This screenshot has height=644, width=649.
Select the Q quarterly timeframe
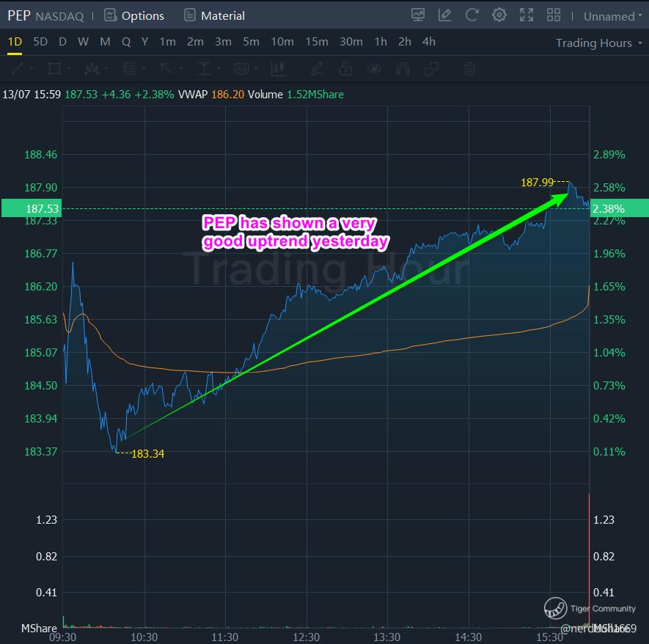pyautogui.click(x=126, y=42)
